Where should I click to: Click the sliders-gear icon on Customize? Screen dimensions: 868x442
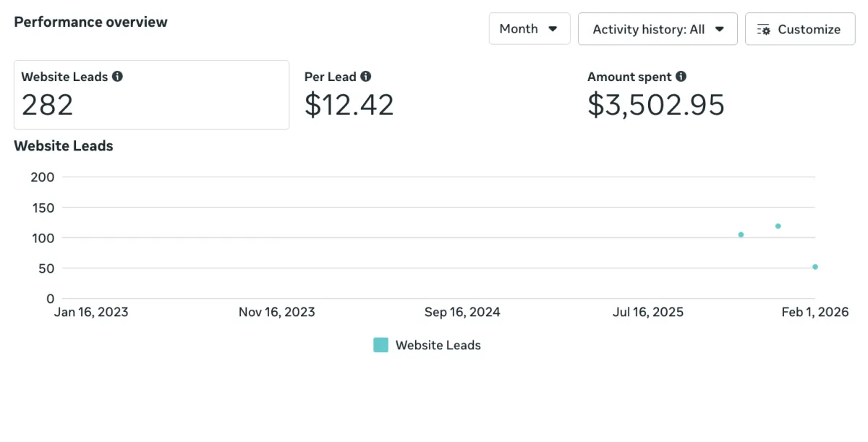coord(763,30)
